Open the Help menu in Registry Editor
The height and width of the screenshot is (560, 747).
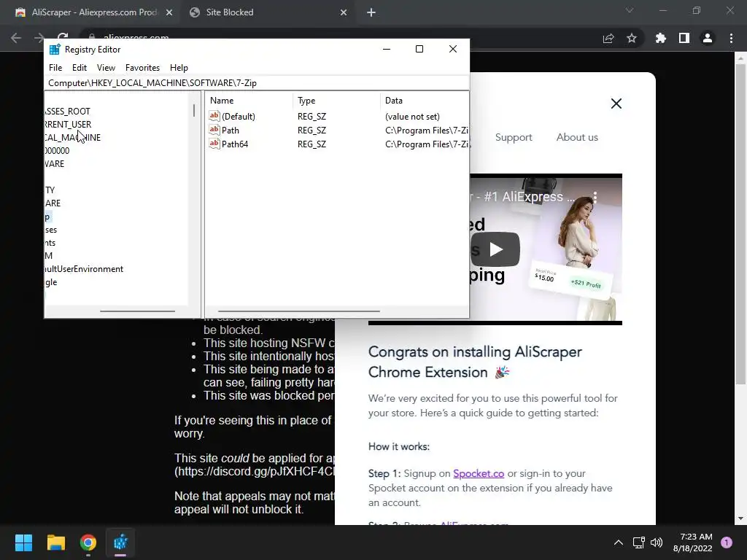pos(179,68)
